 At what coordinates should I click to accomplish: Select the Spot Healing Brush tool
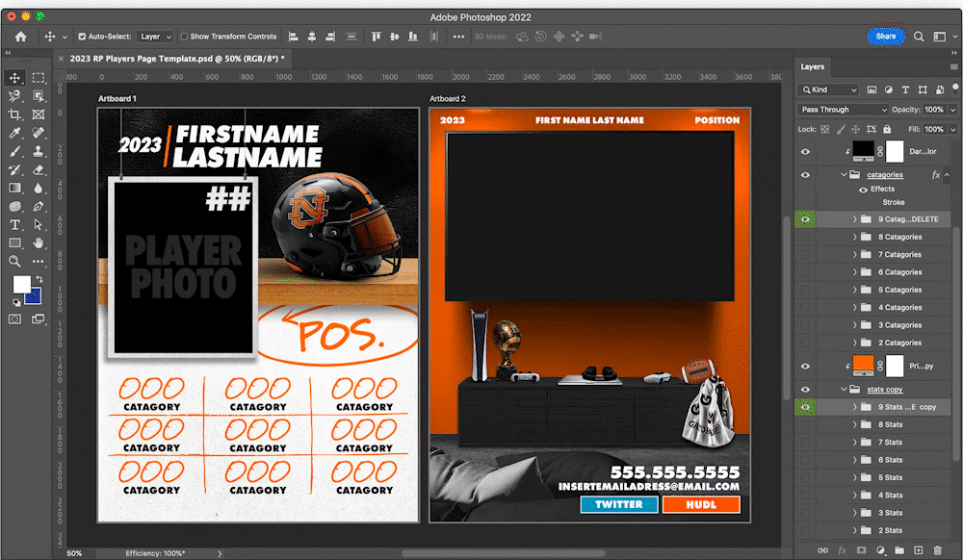click(x=39, y=133)
